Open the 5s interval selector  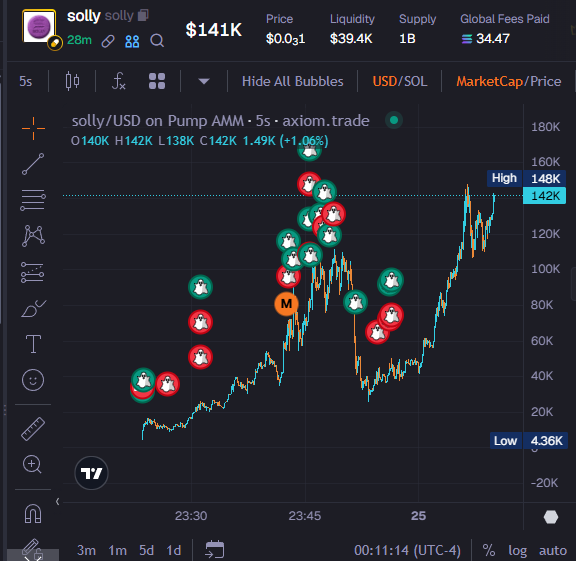[26, 81]
